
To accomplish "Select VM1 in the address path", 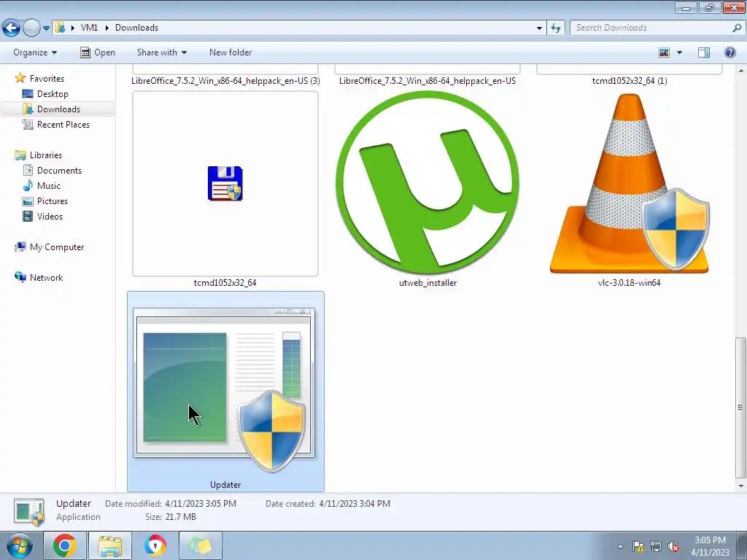I will [89, 28].
